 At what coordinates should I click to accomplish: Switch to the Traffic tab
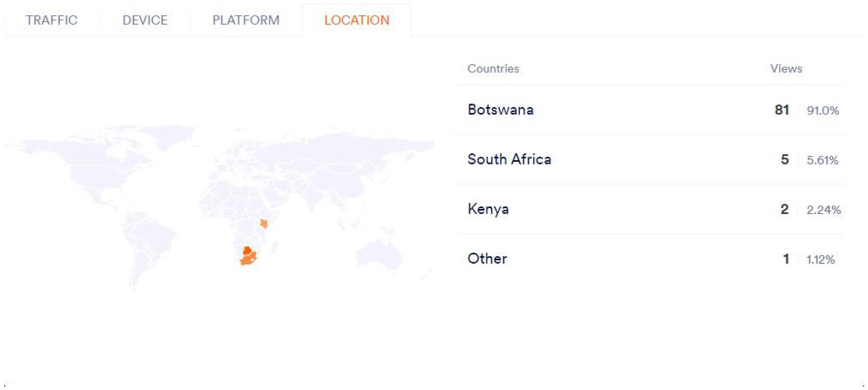[51, 20]
